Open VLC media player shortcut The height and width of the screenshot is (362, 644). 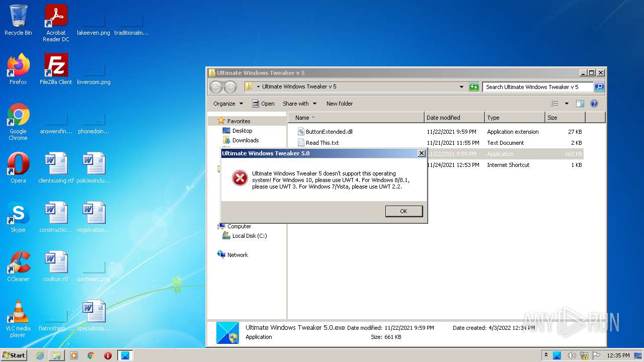coord(18,319)
